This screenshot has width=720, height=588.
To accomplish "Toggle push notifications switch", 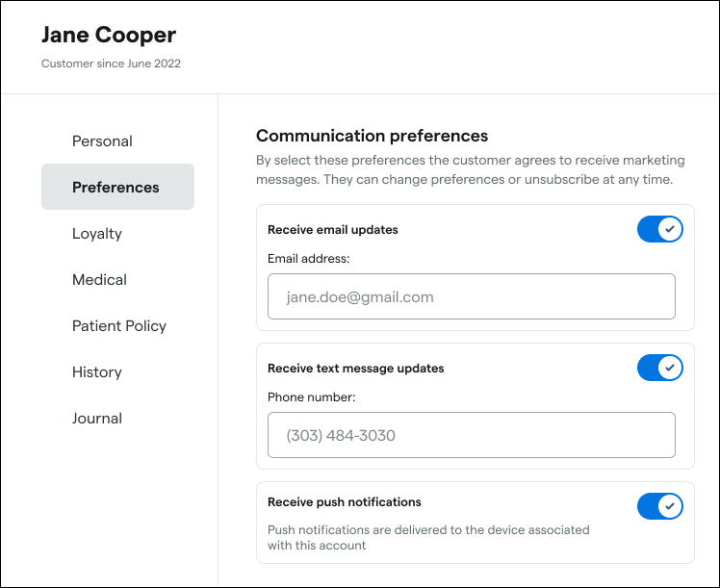I will pyautogui.click(x=660, y=505).
